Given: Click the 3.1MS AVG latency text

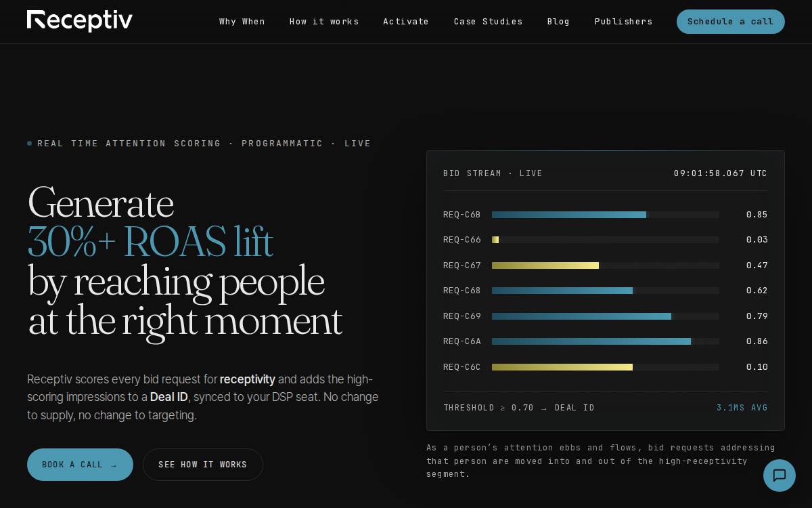Looking at the screenshot, I should (742, 408).
